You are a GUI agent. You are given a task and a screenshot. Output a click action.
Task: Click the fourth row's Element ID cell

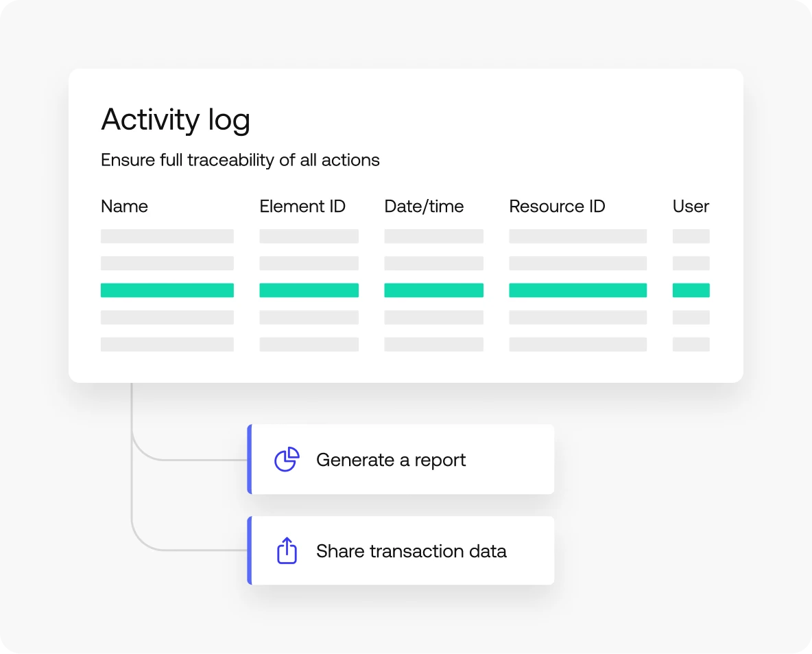(309, 318)
